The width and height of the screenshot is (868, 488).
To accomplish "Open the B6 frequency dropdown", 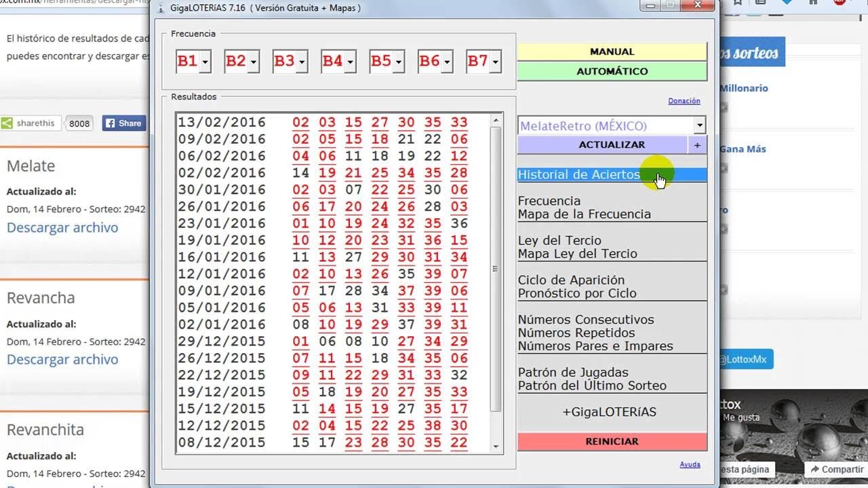I will pyautogui.click(x=448, y=62).
